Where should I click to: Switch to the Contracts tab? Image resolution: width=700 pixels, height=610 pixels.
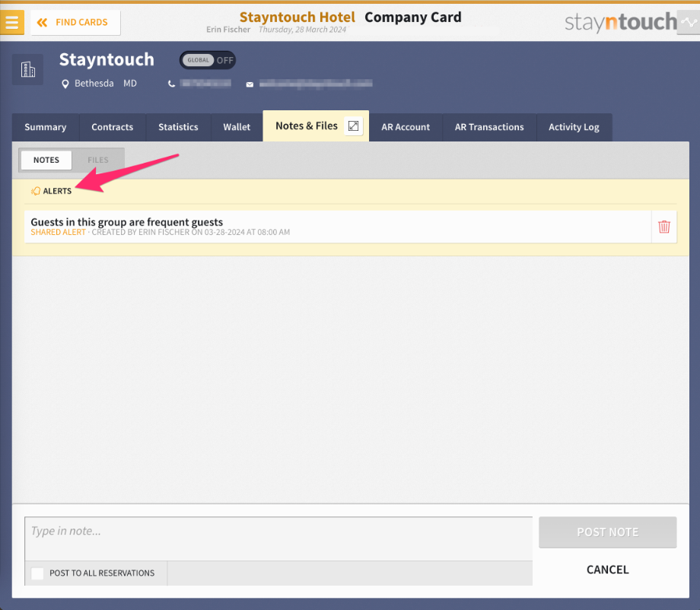coord(113,127)
